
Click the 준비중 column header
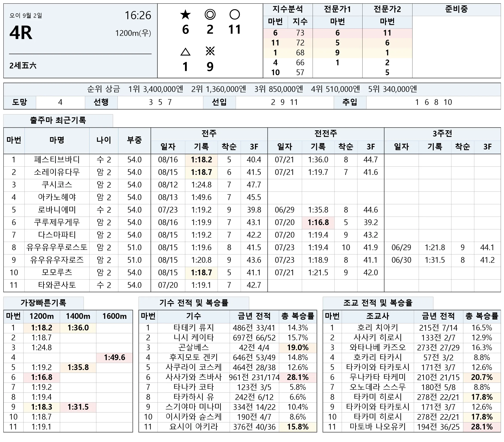456,9
